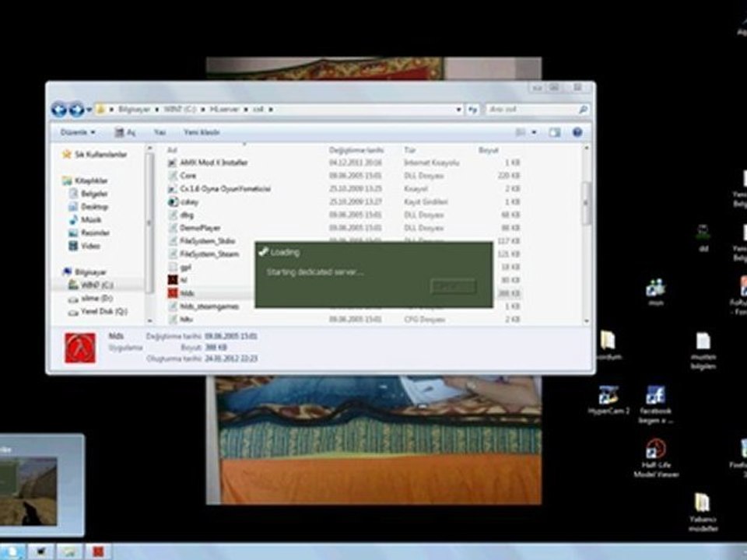Sort files by the Boyut column header
Image resolution: width=747 pixels, height=560 pixels.
[488, 149]
